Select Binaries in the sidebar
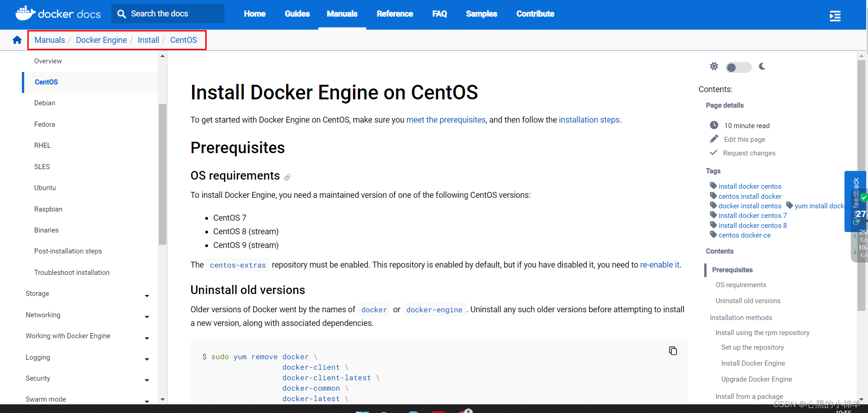Screen dimensions: 868x413 pos(47,230)
